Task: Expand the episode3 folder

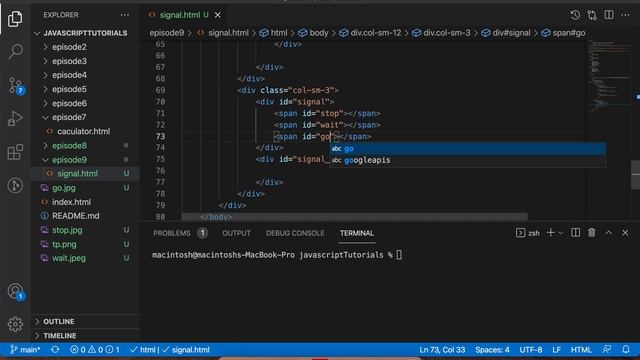Action: tap(69, 61)
